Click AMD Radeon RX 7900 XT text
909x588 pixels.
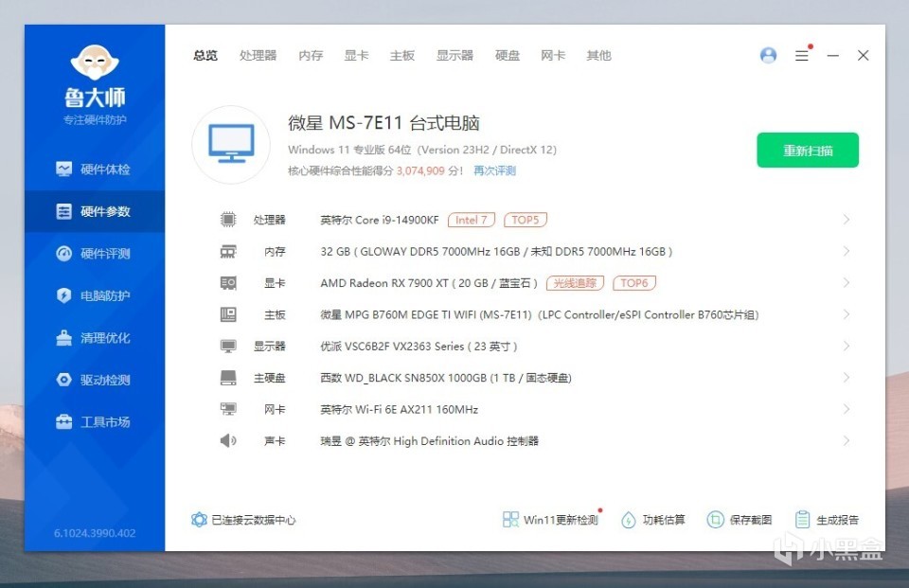pos(429,283)
